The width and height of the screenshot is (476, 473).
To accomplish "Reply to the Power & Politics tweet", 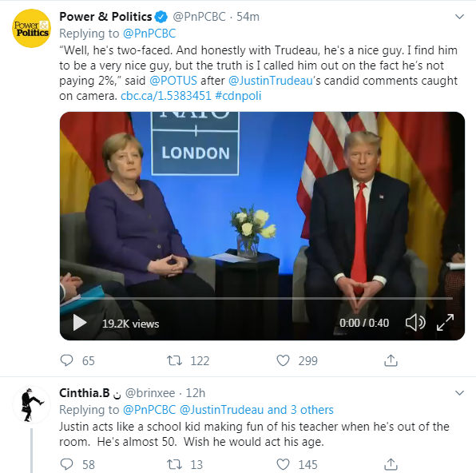I will pyautogui.click(x=67, y=360).
